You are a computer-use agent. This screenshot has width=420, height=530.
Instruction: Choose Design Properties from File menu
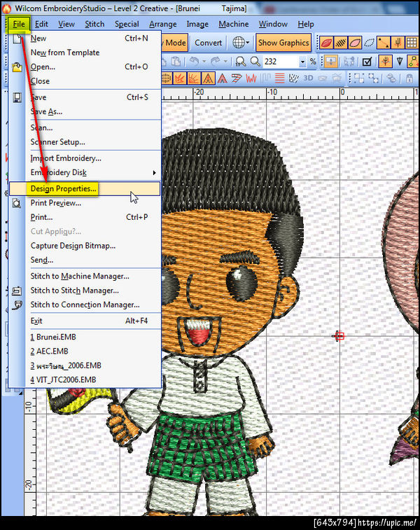tap(85, 188)
